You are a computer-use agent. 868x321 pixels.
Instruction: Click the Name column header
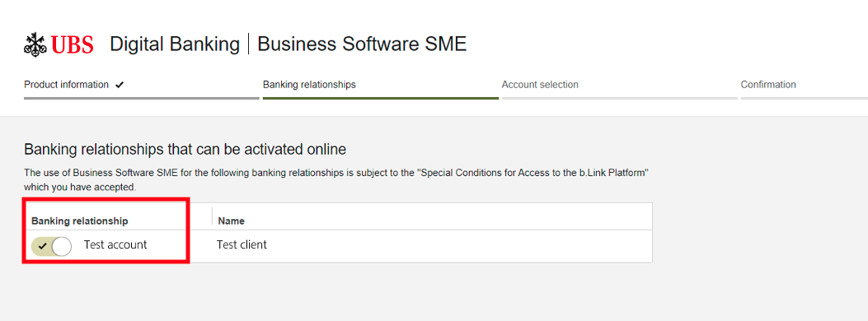click(232, 221)
